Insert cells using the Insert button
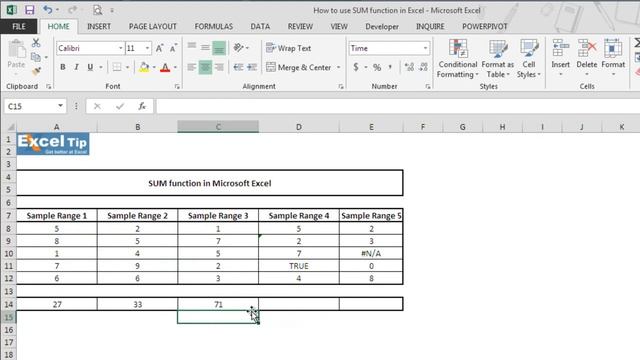Image resolution: width=640 pixels, height=360 pixels. pos(560,58)
